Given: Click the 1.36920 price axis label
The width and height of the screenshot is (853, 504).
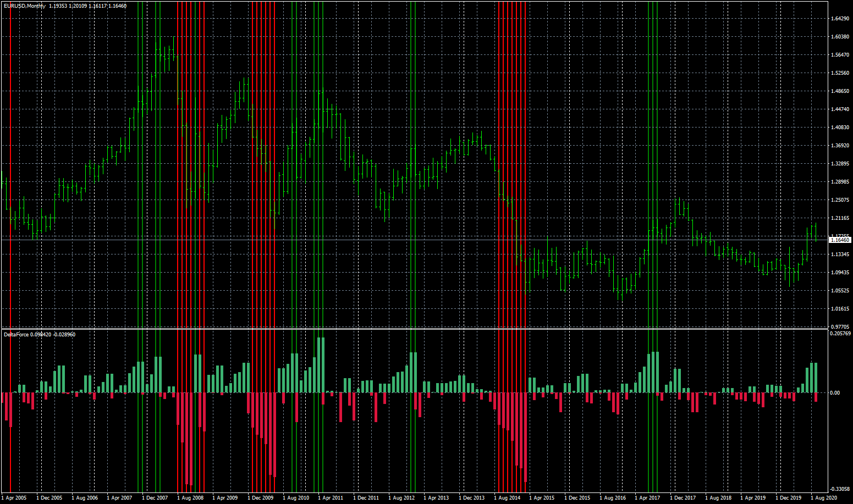Looking at the screenshot, I should 839,146.
